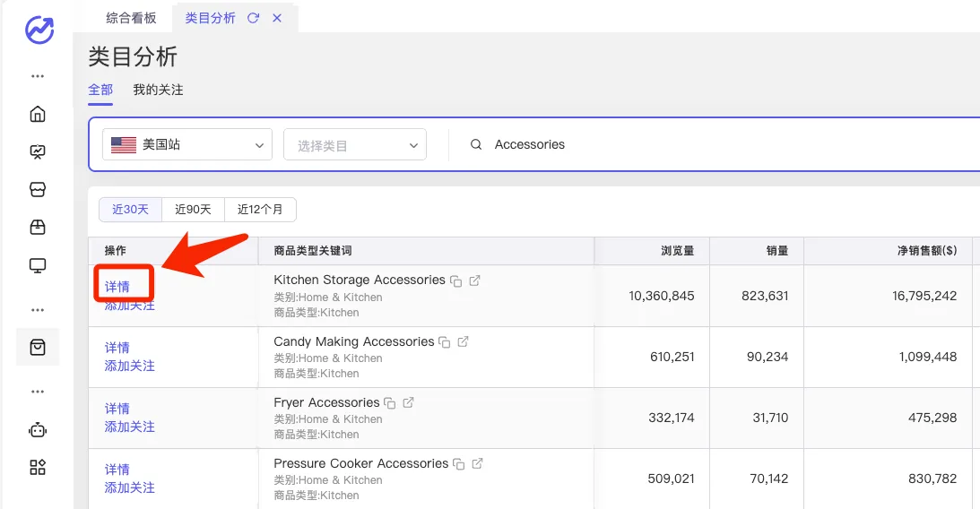Open the package box sidebar icon
Screen dimensions: 980x509
point(38,228)
